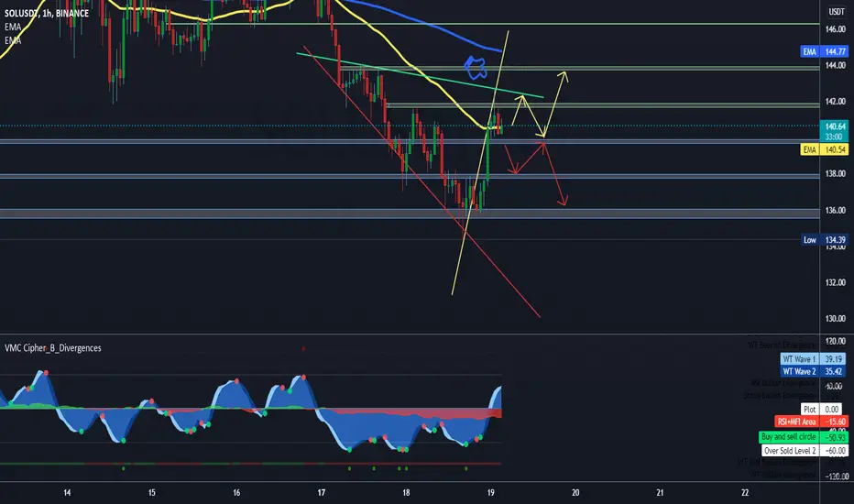The height and width of the screenshot is (504, 854).
Task: Click the 146.00 price axis value
Action: pyautogui.click(x=835, y=29)
